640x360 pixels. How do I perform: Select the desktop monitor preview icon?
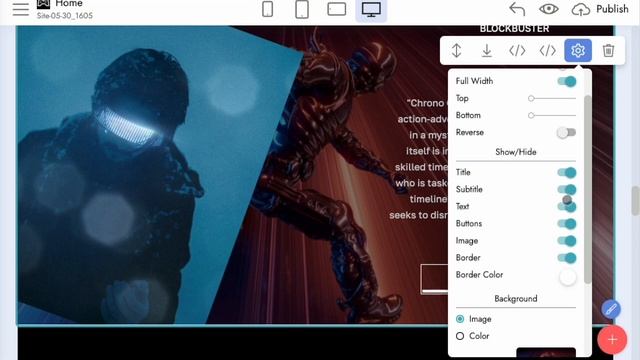coord(371,9)
